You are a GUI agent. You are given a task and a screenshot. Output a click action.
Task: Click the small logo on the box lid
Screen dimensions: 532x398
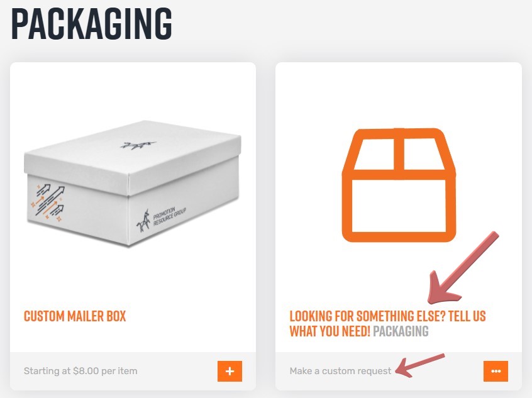tap(138, 145)
